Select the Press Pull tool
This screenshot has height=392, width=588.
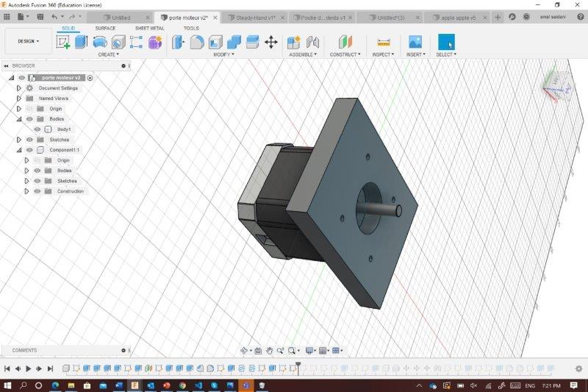(178, 42)
